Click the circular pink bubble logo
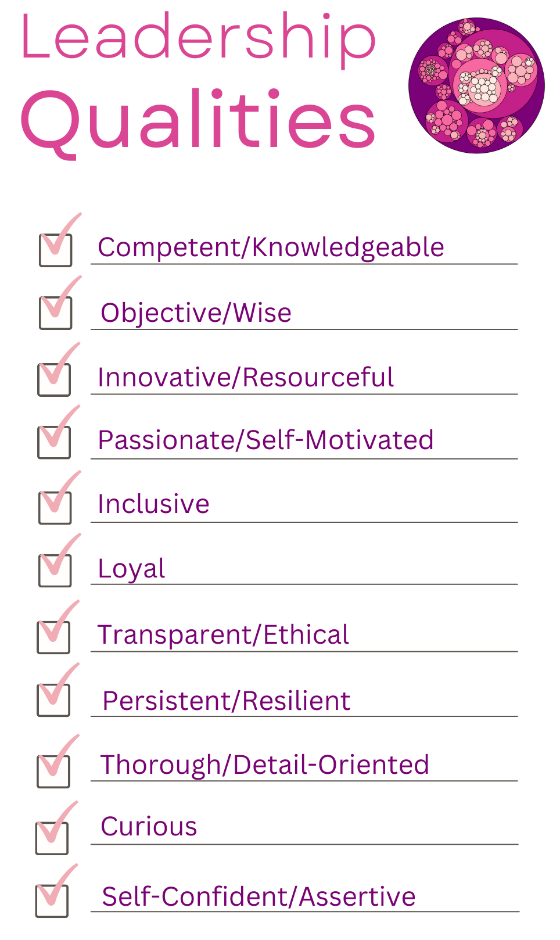This screenshot has height=940, width=560. [476, 85]
